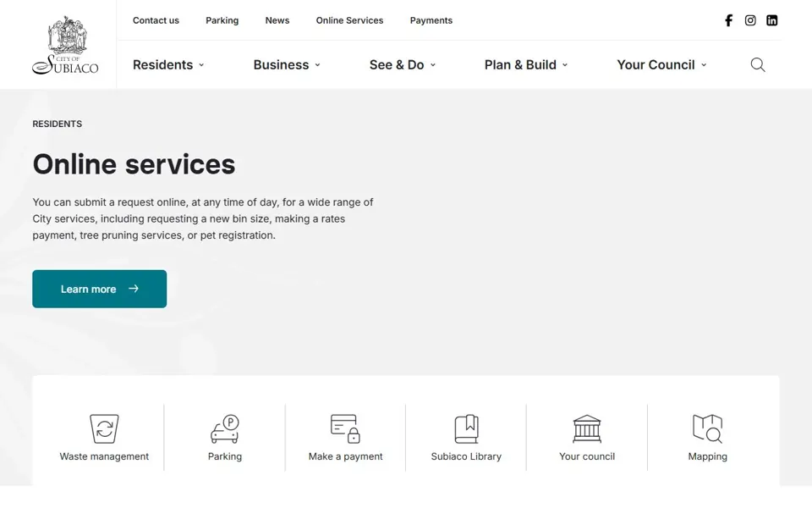The image size is (812, 508).
Task: Click the Waste management bin icon
Action: click(x=104, y=428)
